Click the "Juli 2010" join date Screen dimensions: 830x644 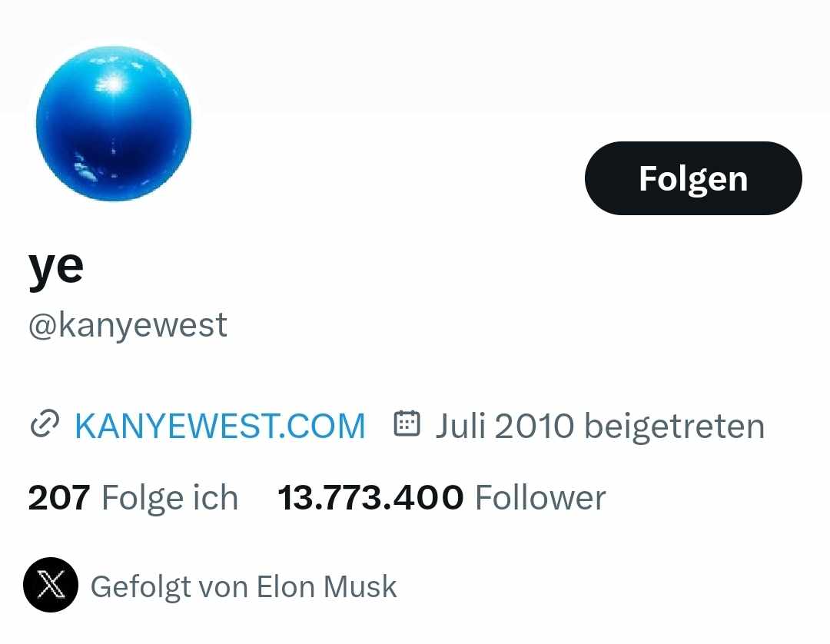point(504,426)
